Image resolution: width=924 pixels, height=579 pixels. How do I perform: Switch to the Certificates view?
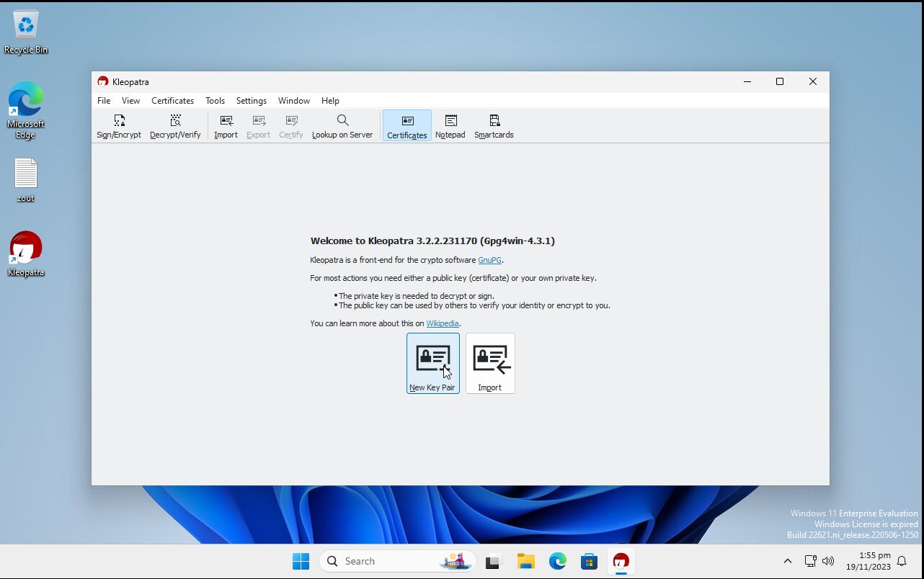407,126
